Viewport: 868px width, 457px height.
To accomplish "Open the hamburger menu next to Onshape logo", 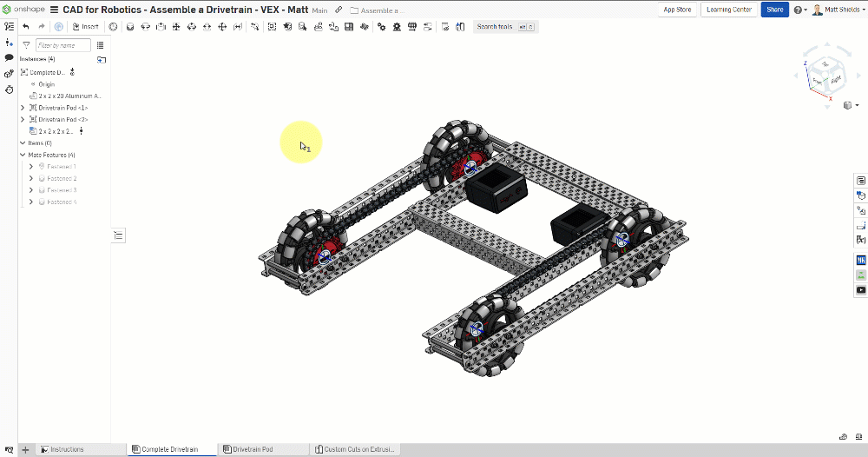I will (55, 10).
